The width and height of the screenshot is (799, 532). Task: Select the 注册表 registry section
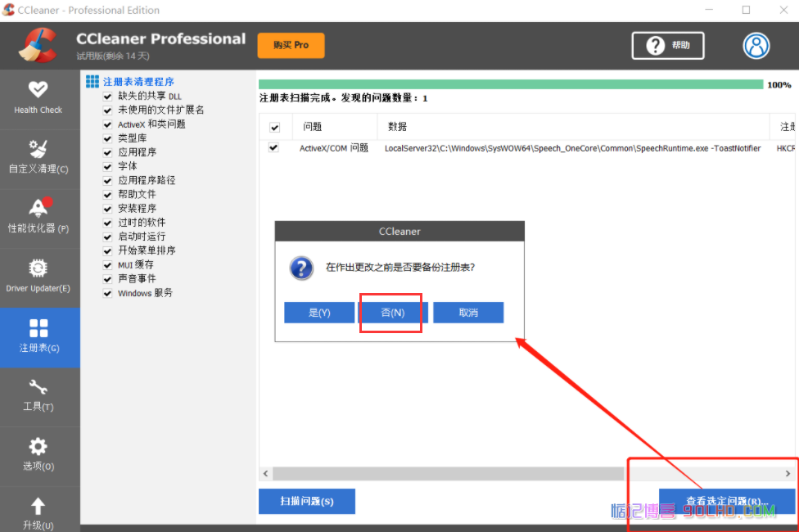coord(38,337)
